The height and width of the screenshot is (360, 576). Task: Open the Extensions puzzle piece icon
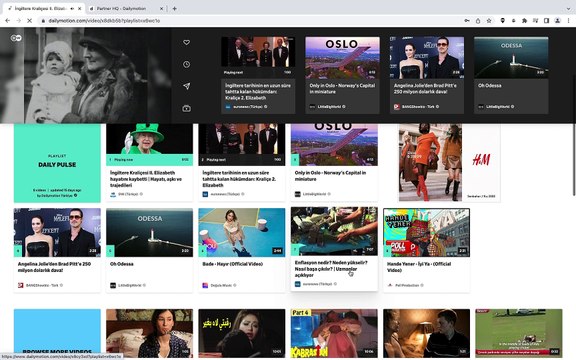[524, 21]
